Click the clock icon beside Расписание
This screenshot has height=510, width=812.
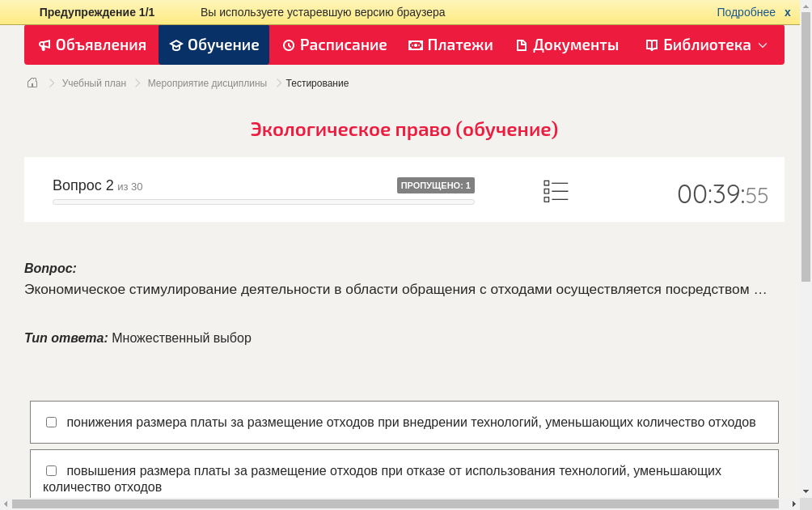(289, 45)
